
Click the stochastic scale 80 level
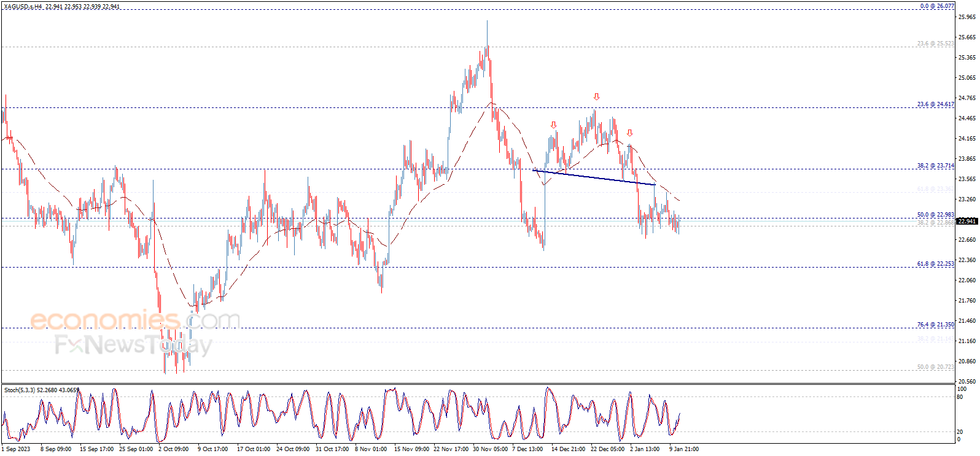960,397
